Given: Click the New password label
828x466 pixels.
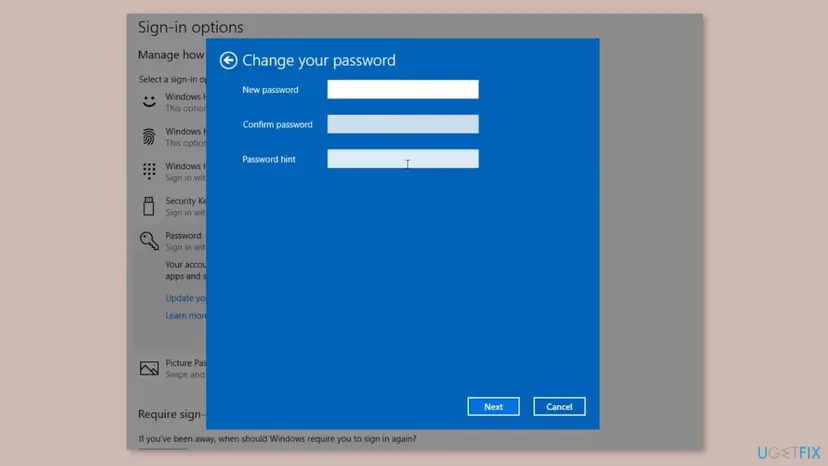Looking at the screenshot, I should [x=270, y=90].
